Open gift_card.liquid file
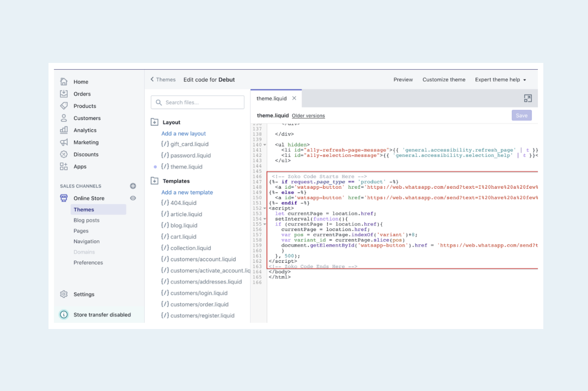The width and height of the screenshot is (588, 391). tap(189, 144)
